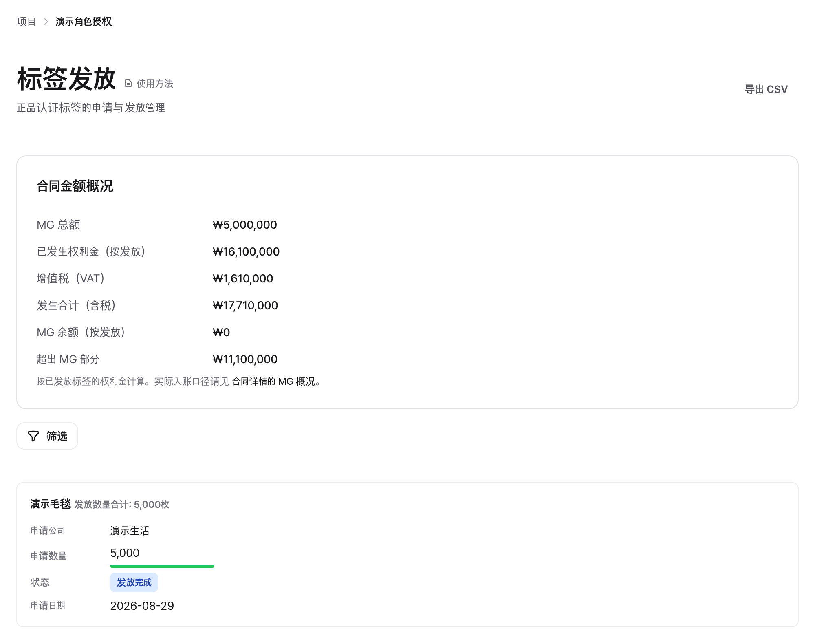Image resolution: width=815 pixels, height=644 pixels.
Task: Click the 超出 MG 部分 label
Action: [x=68, y=359]
